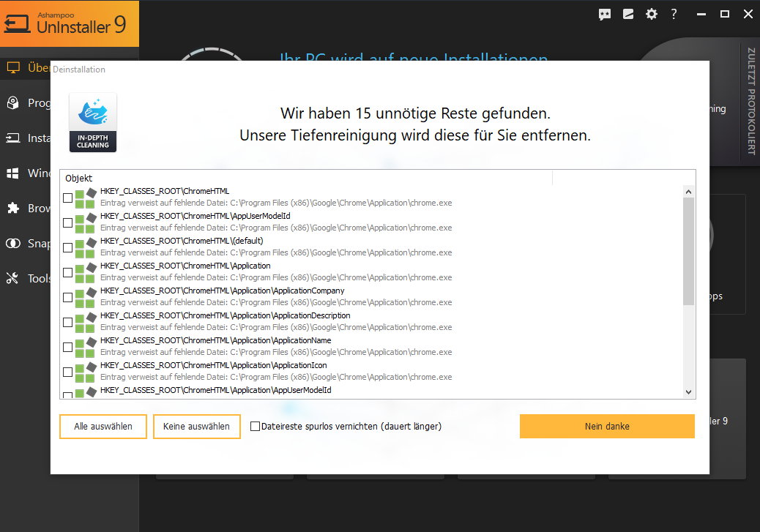Enable 'Dateireste spurlos vernichten' option
Image resolution: width=760 pixels, height=532 pixels.
[x=254, y=426]
